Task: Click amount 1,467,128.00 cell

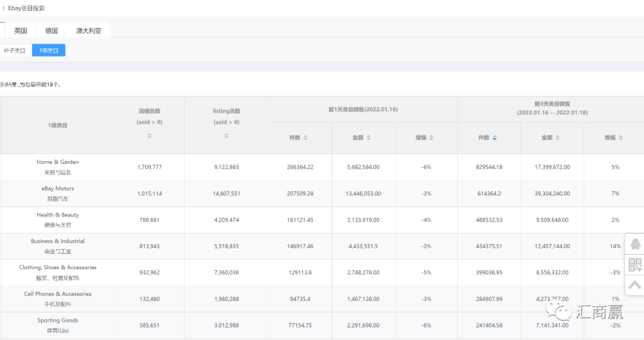Action: tap(364, 300)
